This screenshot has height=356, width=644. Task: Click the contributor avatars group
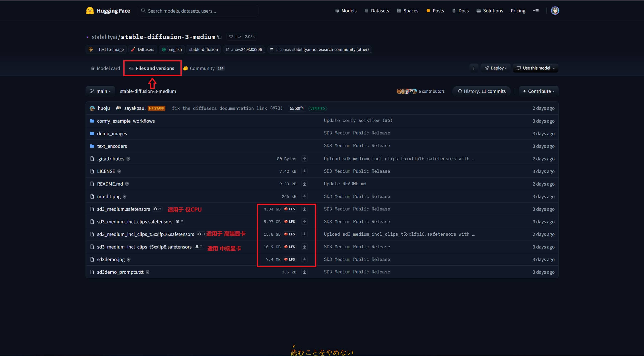(407, 91)
